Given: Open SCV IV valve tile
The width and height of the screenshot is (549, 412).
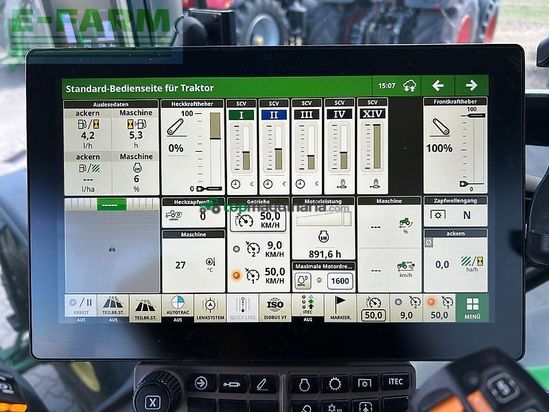Looking at the screenshot, I should click(339, 146).
